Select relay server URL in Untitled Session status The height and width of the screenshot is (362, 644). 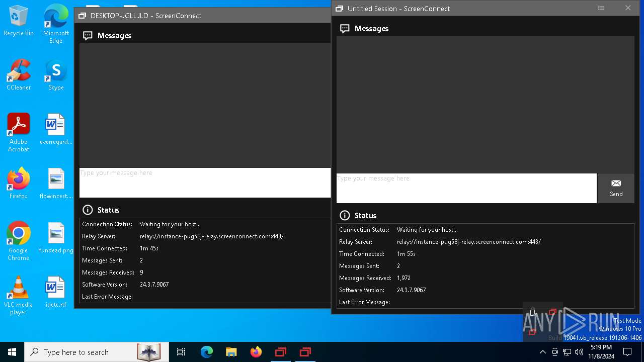[469, 242]
